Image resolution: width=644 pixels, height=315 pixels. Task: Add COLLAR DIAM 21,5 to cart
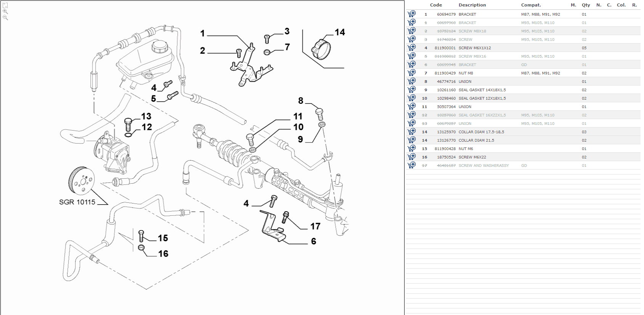point(412,140)
